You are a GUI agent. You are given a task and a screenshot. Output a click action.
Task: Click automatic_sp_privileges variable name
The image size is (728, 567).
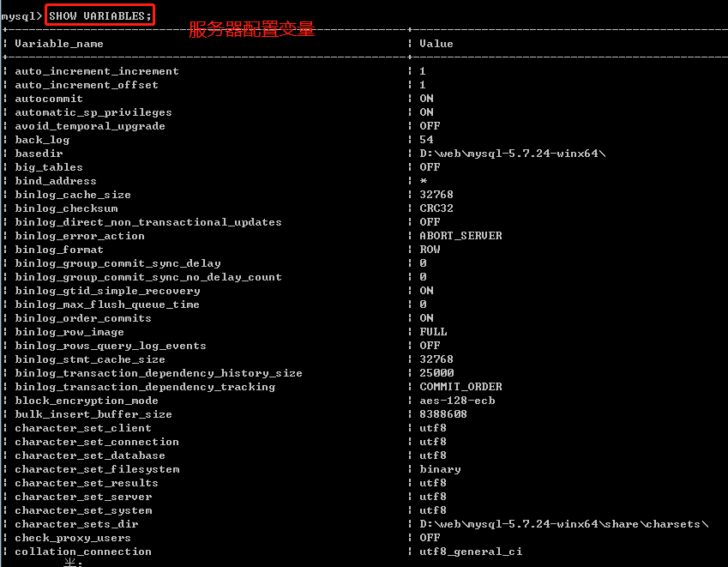coord(93,112)
